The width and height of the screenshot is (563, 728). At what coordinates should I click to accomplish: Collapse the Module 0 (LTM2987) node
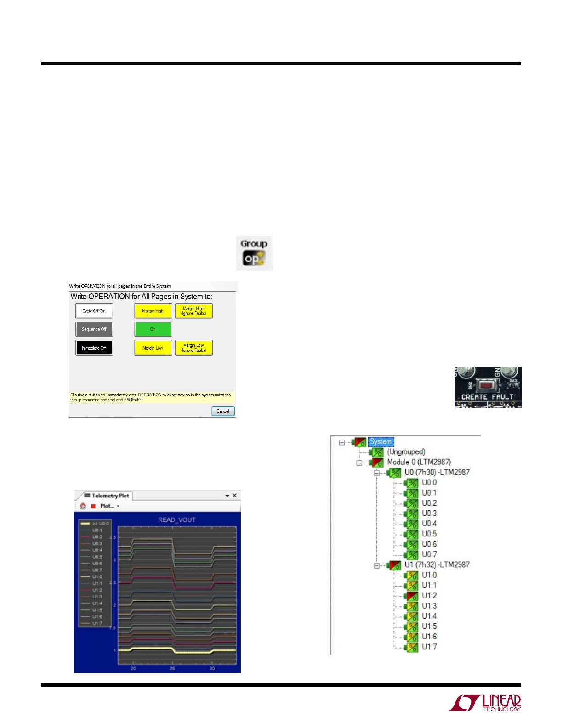point(359,463)
